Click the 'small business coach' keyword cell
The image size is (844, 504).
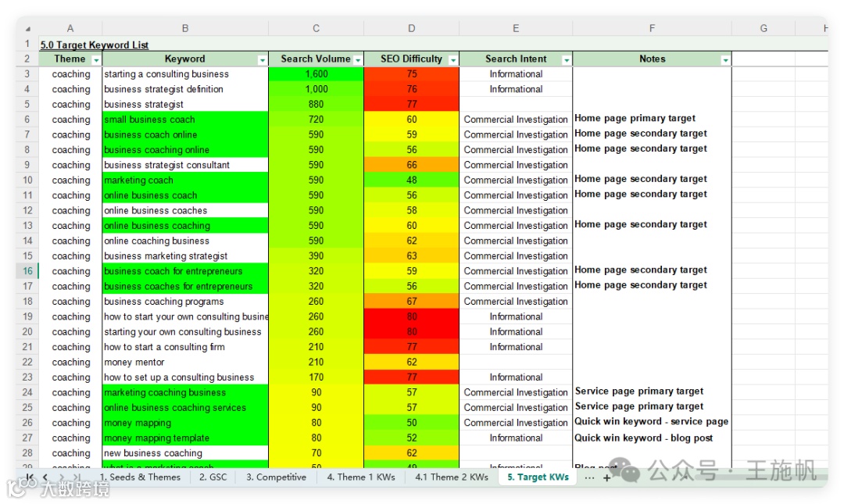tap(185, 120)
